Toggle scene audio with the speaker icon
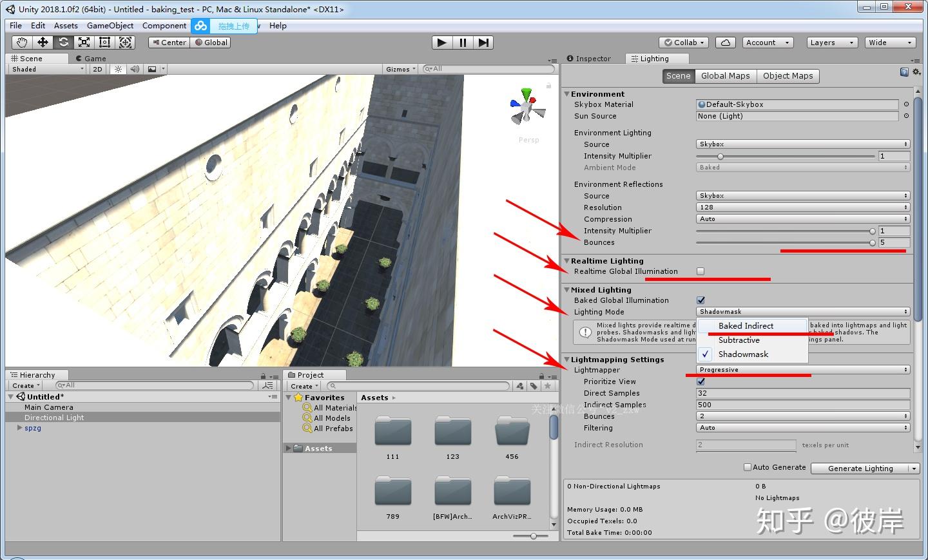This screenshot has height=560, width=928. coord(135,69)
